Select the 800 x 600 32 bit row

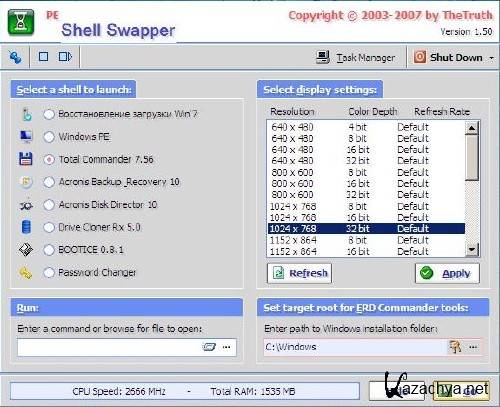coord(366,195)
